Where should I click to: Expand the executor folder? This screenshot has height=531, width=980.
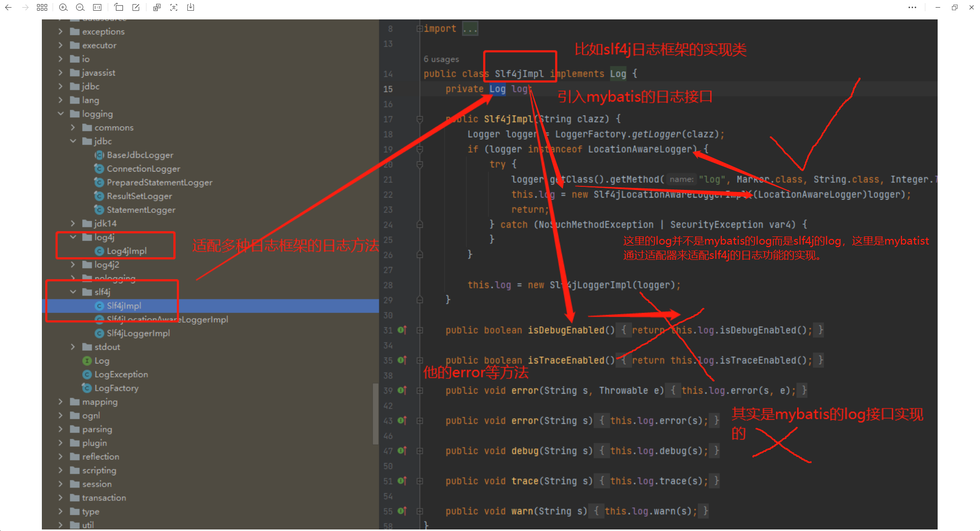tap(61, 45)
